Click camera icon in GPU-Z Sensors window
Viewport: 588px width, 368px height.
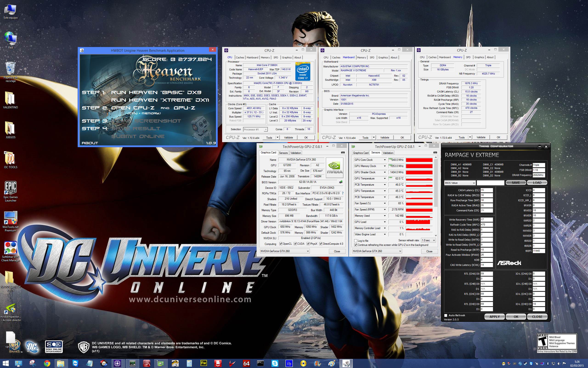click(x=435, y=152)
